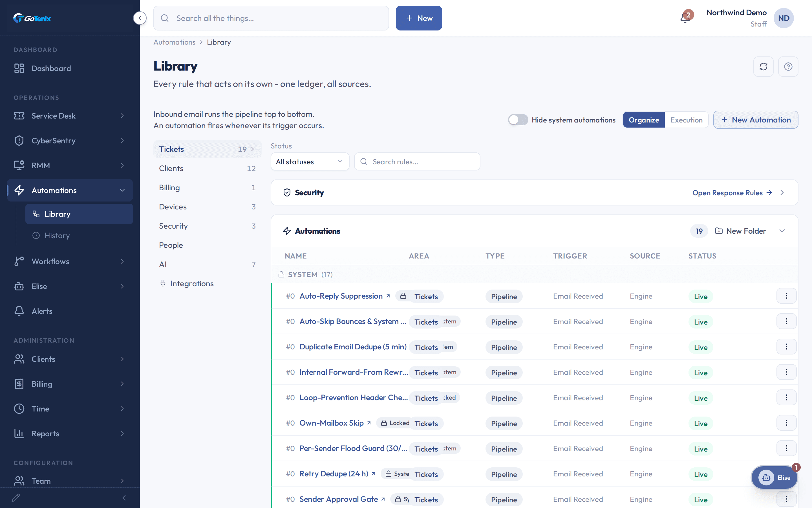Open the ND user avatar
This screenshot has width=812, height=508.
784,18
